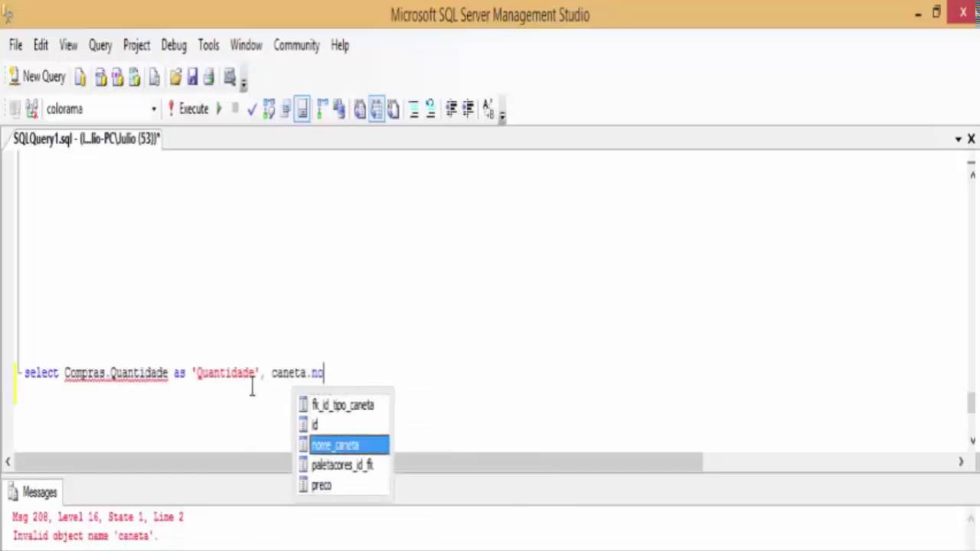980x551 pixels.
Task: Click the horizontal scrollbar left arrow
Action: (x=8, y=461)
